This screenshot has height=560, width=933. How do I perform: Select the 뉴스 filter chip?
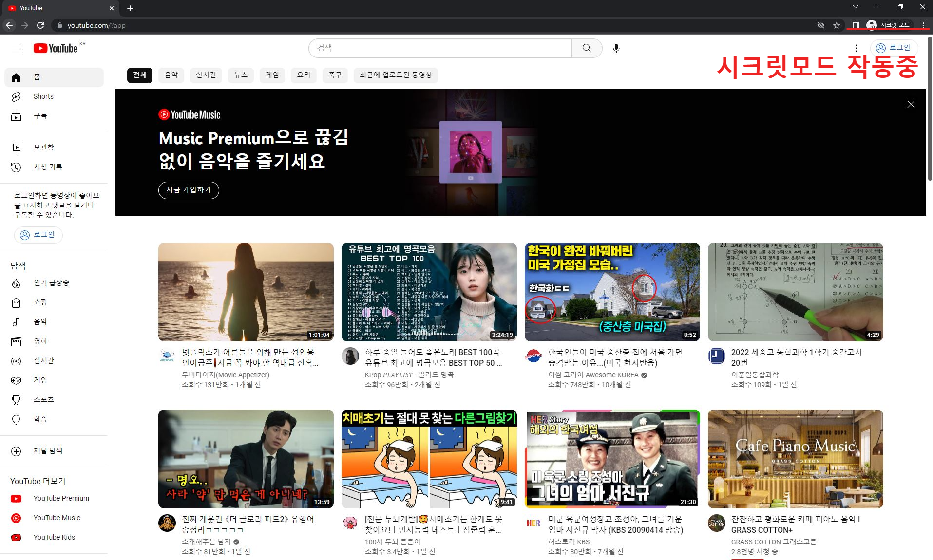tap(241, 75)
